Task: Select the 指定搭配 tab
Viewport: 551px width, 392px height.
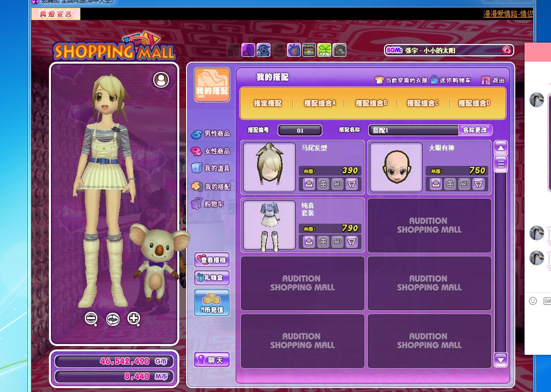Action: (268, 103)
